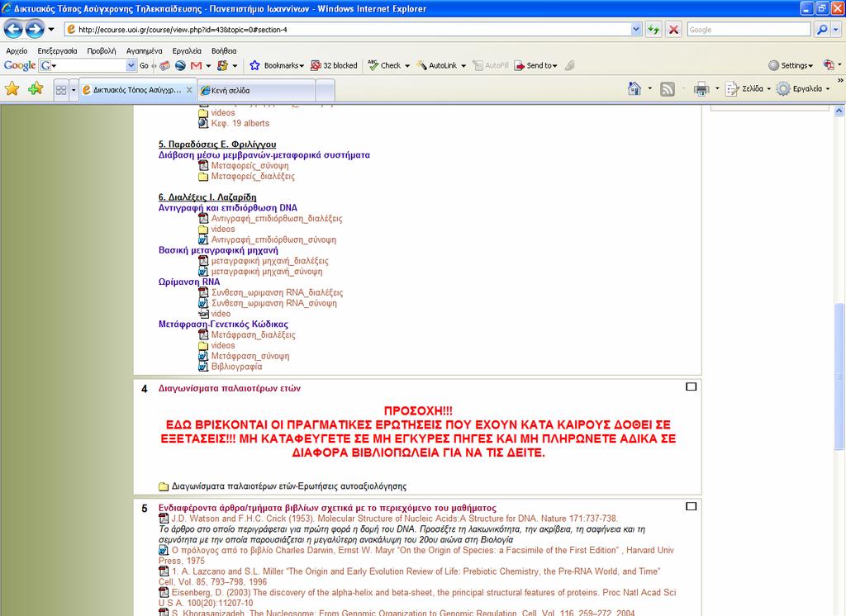Image resolution: width=846 pixels, height=616 pixels.
Task: Open the Quick Tabs grid icon
Action: (61, 90)
